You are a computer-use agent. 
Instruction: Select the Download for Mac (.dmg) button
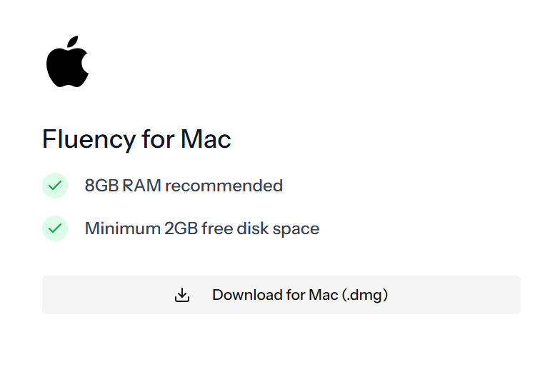281,295
